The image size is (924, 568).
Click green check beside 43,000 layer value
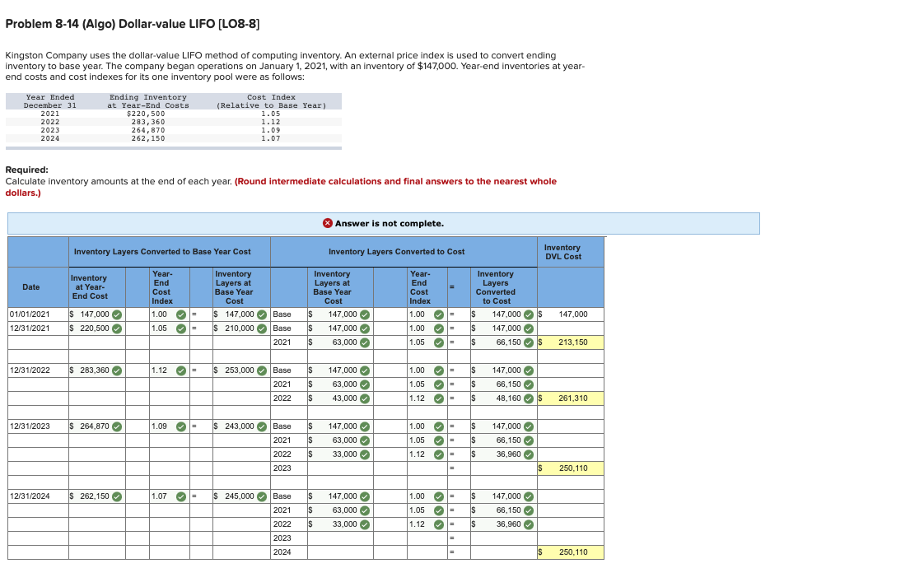pos(365,399)
